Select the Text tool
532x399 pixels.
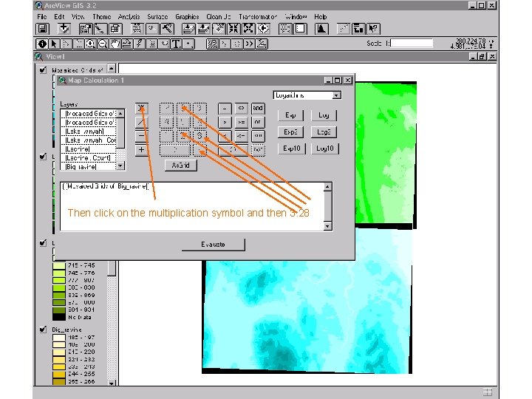[176, 44]
